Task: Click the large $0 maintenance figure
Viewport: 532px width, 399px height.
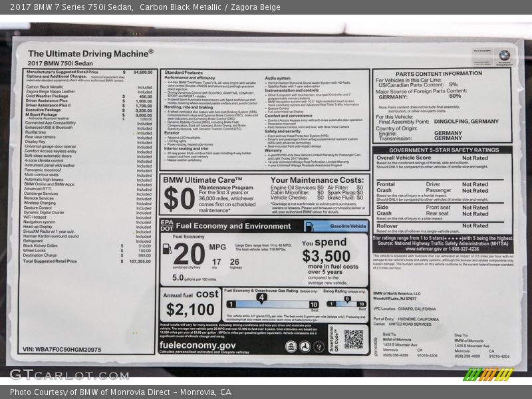Action: (x=179, y=198)
